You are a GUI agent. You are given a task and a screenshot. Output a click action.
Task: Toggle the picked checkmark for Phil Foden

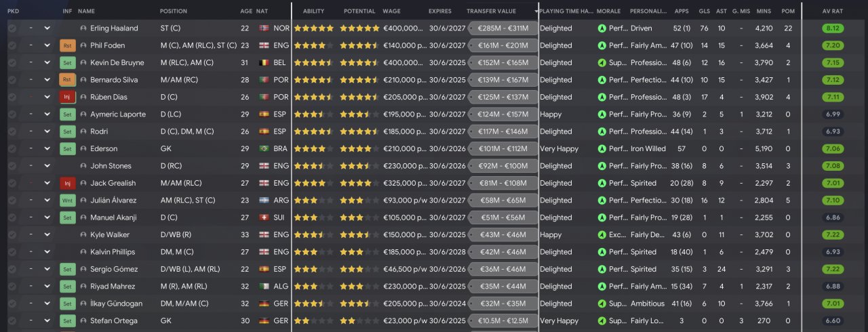click(x=12, y=45)
